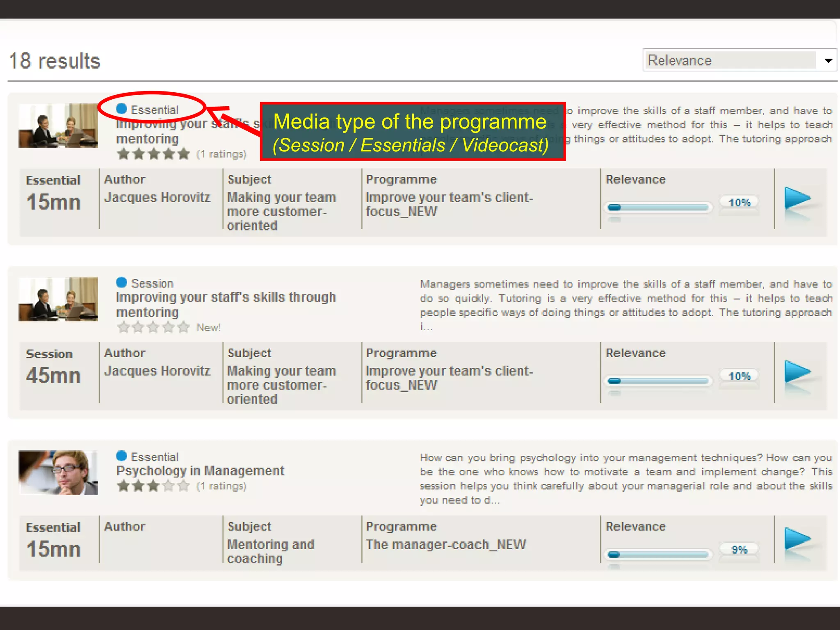Click author Jacques Horovitz in 15mn Essential row
The width and height of the screenshot is (840, 630).
pos(157,197)
